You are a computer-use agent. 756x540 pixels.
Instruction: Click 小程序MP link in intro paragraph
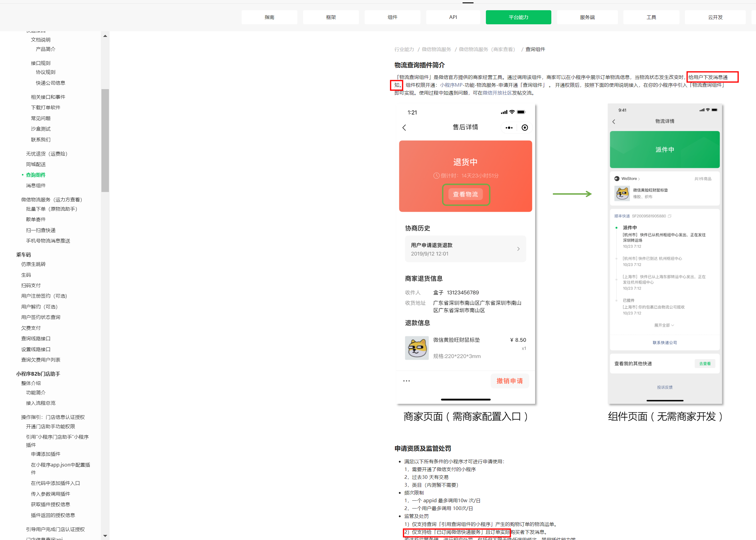tap(451, 85)
